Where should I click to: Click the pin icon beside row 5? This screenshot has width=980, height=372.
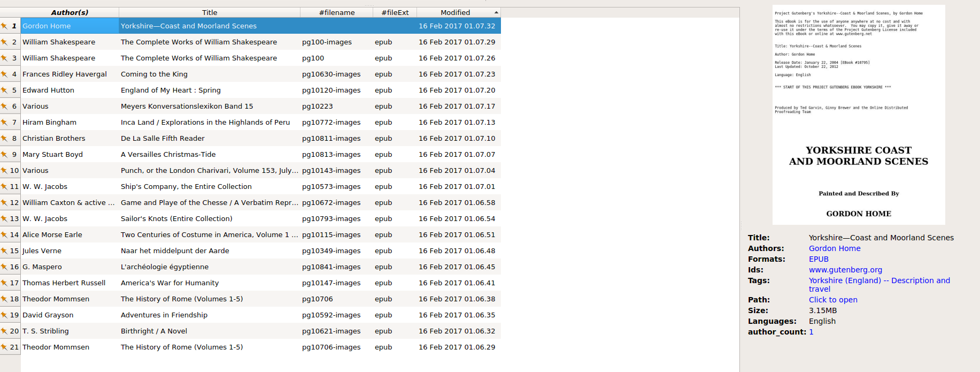[4, 90]
